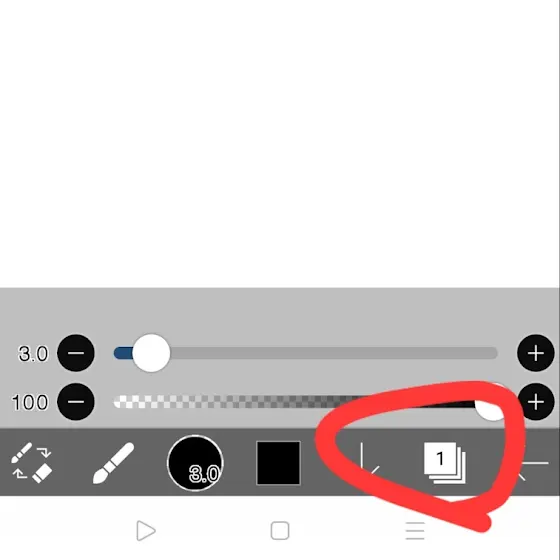Open Android recent apps menu lines
Screen dimensions: 560x560
click(x=415, y=531)
